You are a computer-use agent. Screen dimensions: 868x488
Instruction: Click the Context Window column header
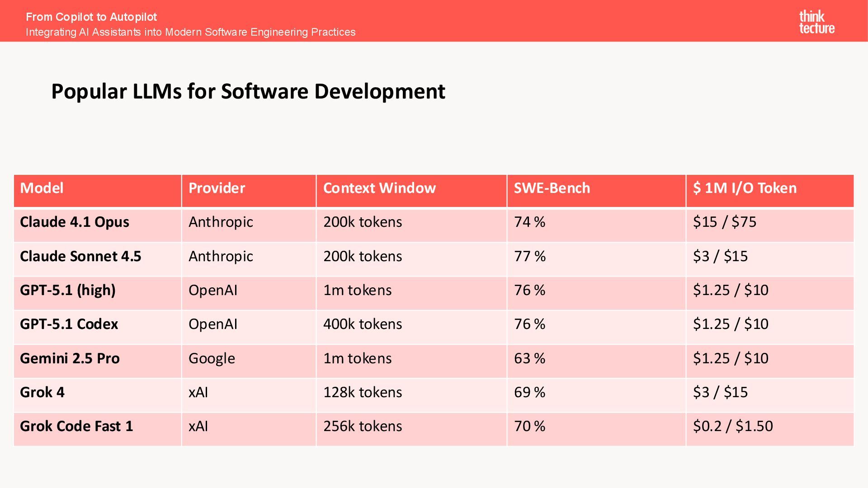[411, 191]
